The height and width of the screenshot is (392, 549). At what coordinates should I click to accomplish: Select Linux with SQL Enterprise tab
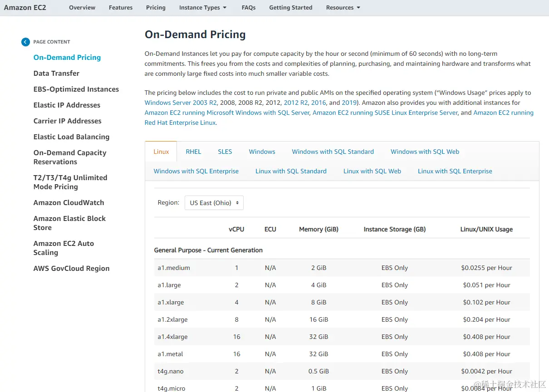[455, 171]
